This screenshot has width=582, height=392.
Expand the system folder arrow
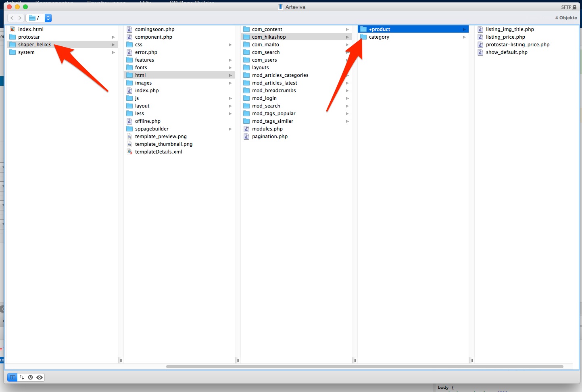click(x=113, y=52)
